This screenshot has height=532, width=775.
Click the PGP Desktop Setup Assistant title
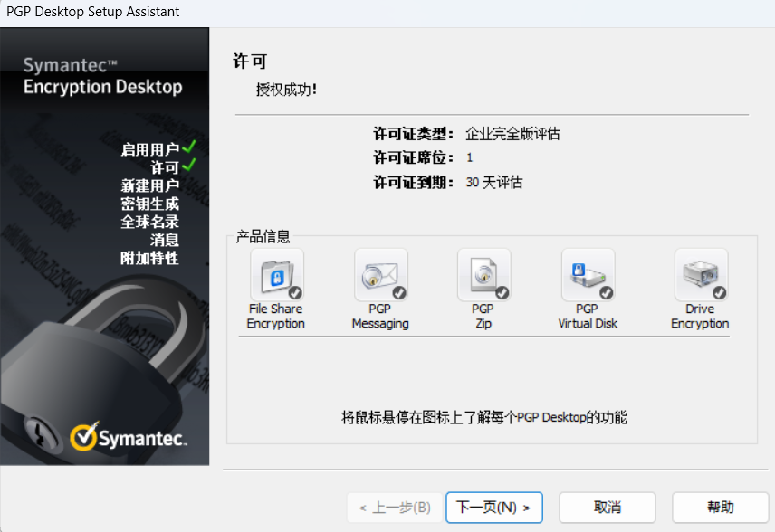pos(93,12)
